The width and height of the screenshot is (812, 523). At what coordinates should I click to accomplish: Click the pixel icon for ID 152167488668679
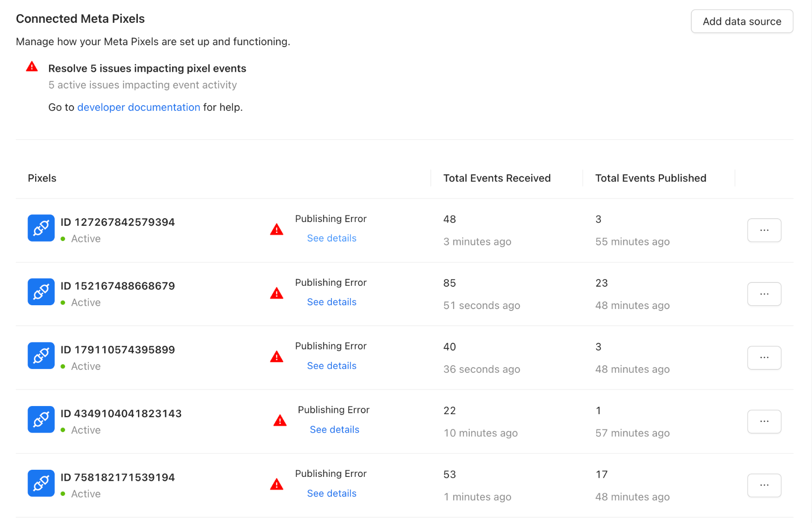[x=41, y=292]
